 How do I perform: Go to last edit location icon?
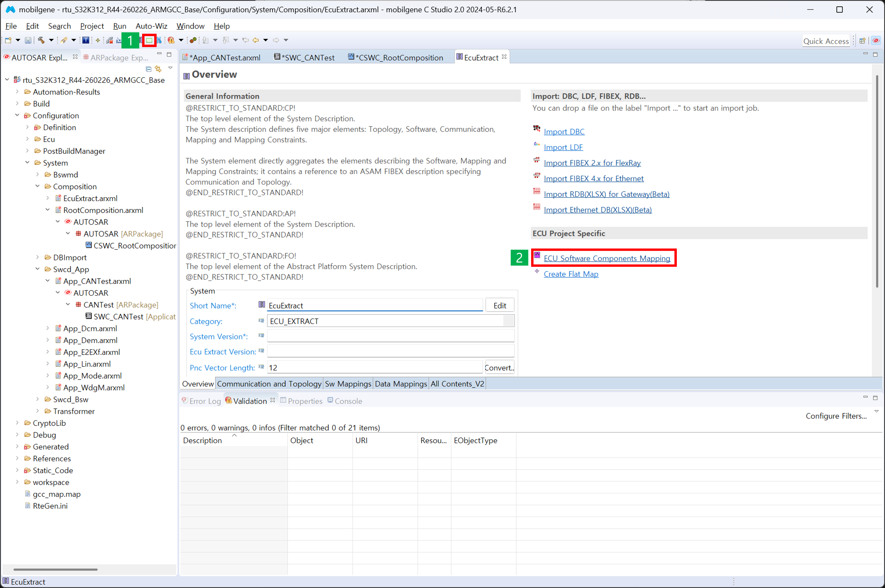246,40
